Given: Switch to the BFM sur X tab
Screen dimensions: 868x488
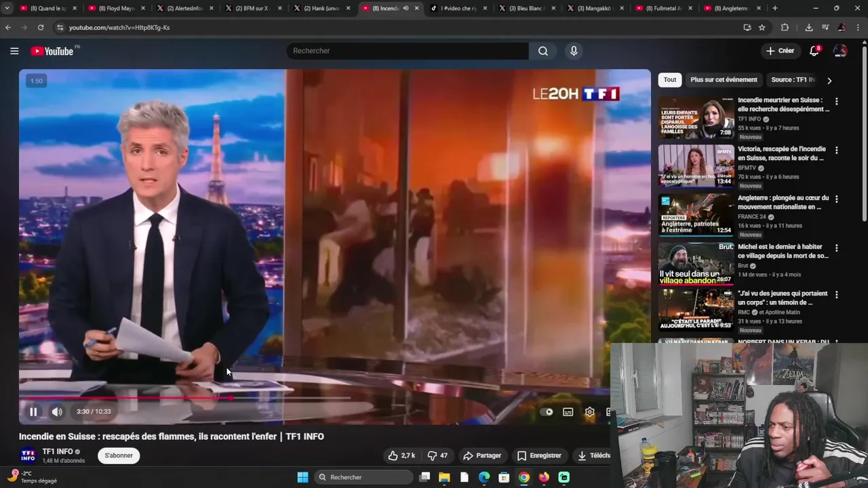Looking at the screenshot, I should coord(252,8).
